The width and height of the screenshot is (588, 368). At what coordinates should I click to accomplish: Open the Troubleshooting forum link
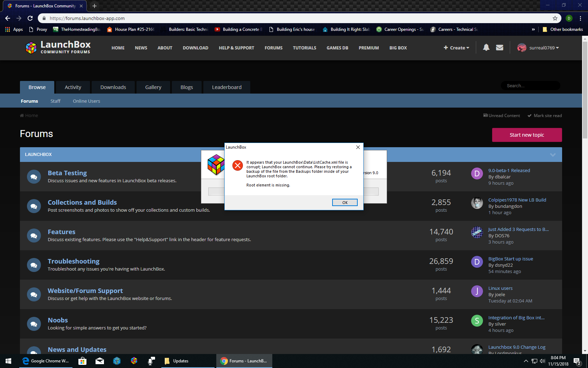73,261
